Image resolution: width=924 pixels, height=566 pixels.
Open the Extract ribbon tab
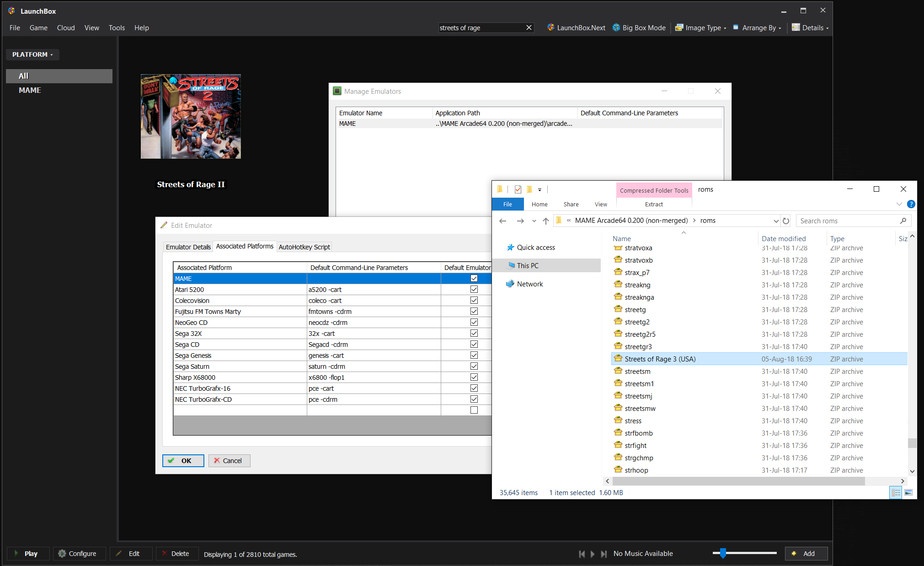[654, 205]
